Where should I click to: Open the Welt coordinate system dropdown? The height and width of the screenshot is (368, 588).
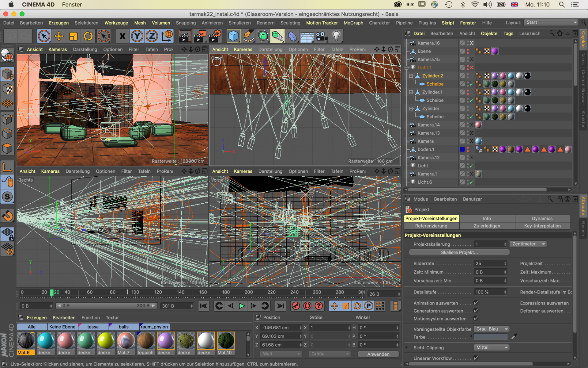pyautogui.click(x=281, y=354)
